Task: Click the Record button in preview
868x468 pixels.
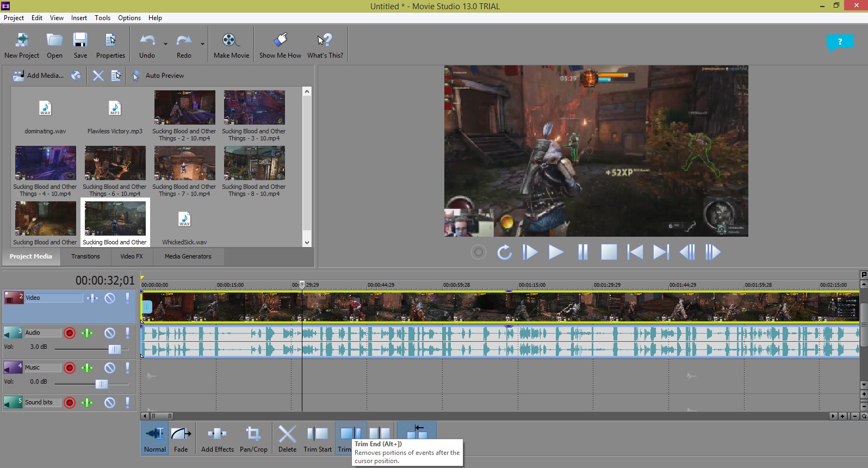Action: (479, 252)
